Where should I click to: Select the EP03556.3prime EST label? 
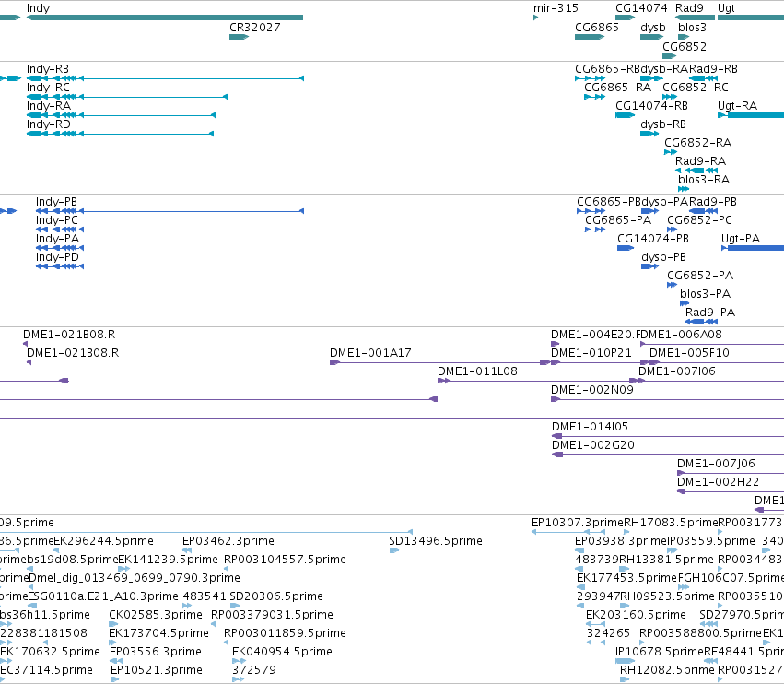tap(156, 652)
